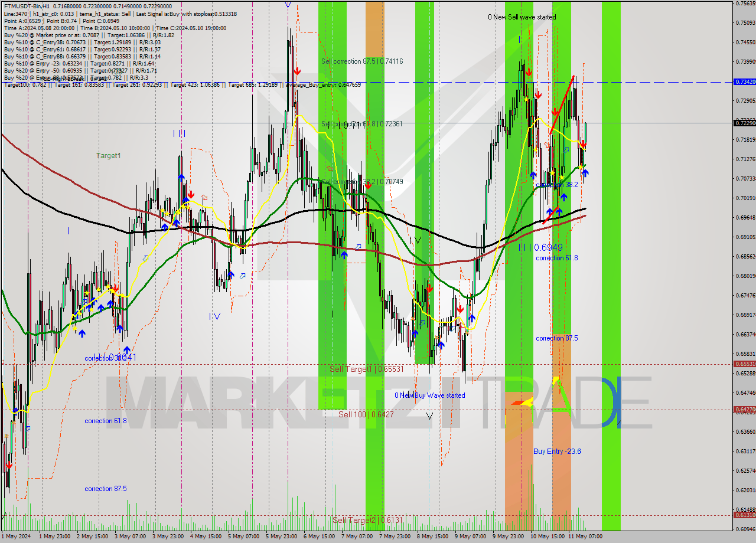Image resolution: width=756 pixels, height=543 pixels.
Task: Click the red down arrow below '0 New Sell wave started'
Action: pyautogui.click(x=529, y=72)
